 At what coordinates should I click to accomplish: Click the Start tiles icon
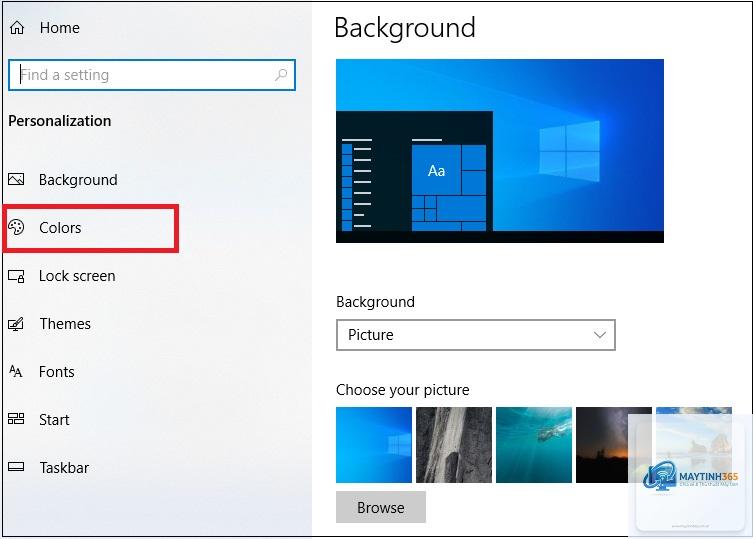(16, 419)
